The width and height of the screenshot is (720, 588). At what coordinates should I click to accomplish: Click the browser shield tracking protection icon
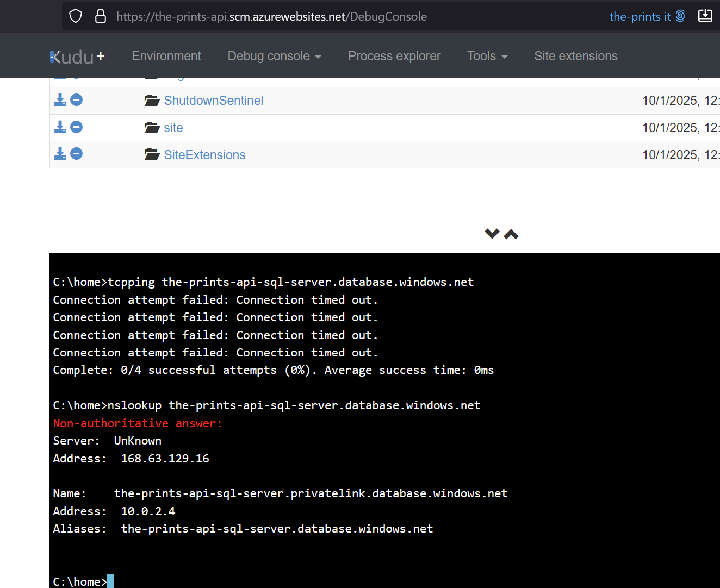[76, 16]
